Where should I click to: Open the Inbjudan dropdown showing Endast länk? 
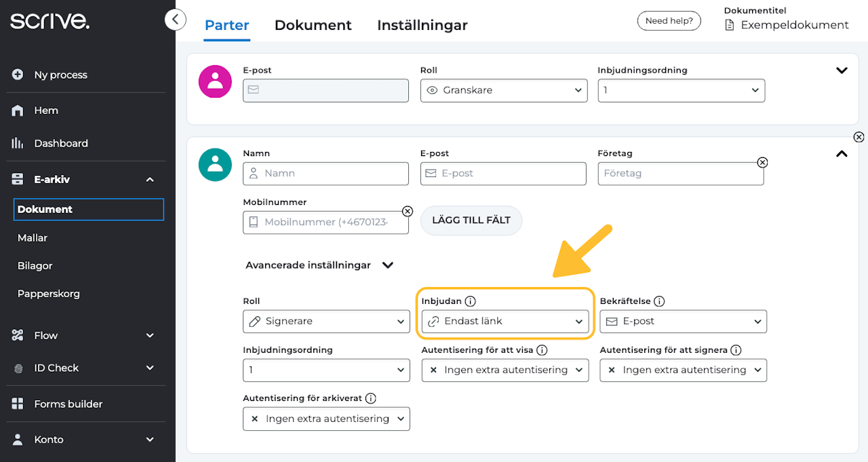(505, 322)
